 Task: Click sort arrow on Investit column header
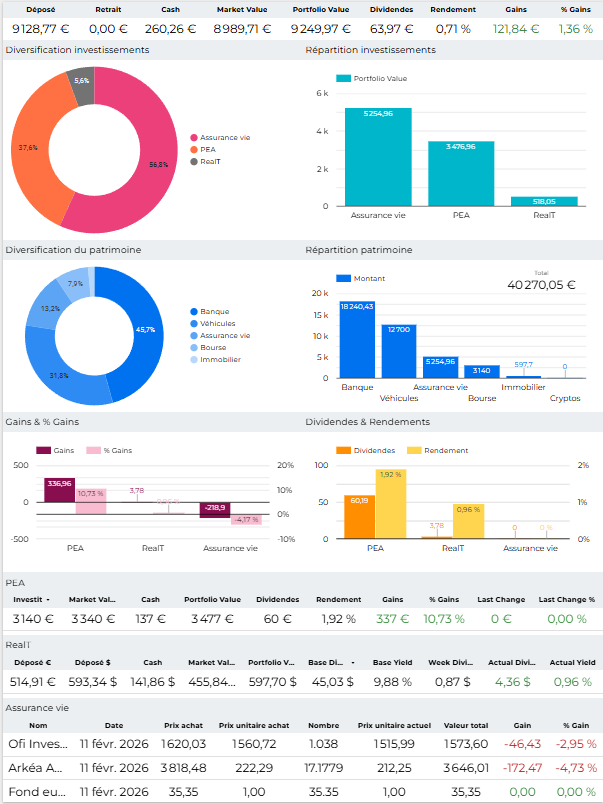[x=48, y=600]
